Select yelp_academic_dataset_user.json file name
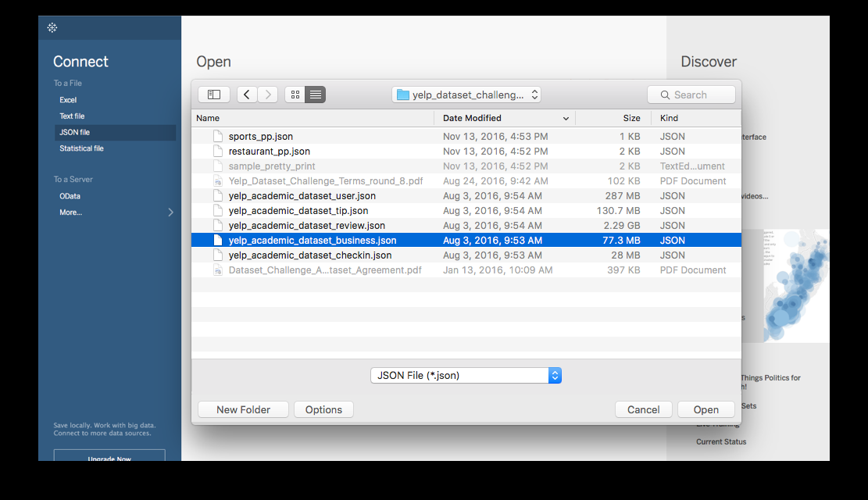Image resolution: width=868 pixels, height=500 pixels. (302, 195)
